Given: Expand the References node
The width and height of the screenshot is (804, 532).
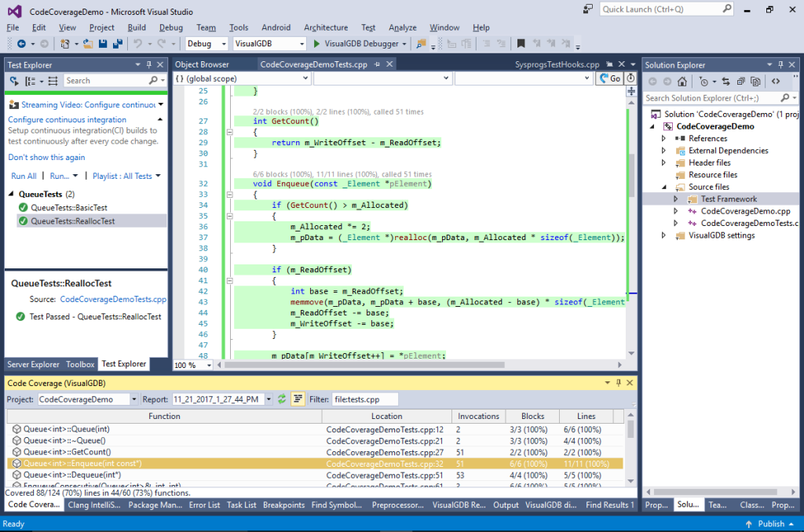Looking at the screenshot, I should pos(663,138).
